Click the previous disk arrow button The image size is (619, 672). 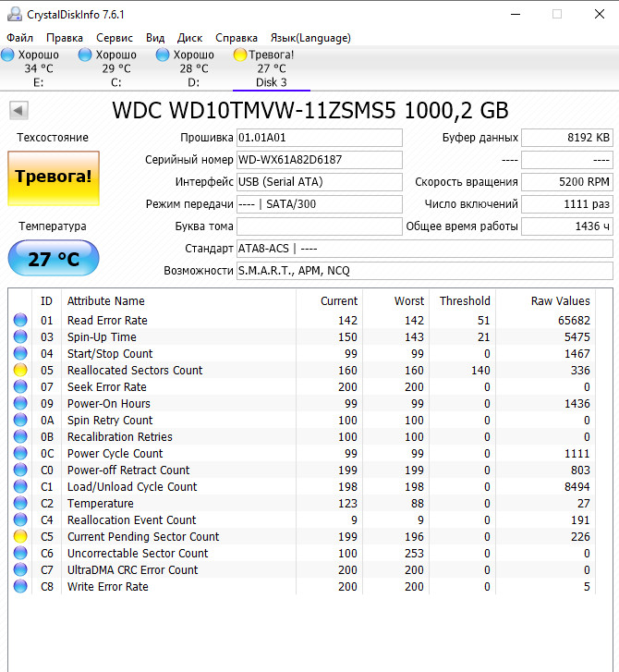click(18, 111)
